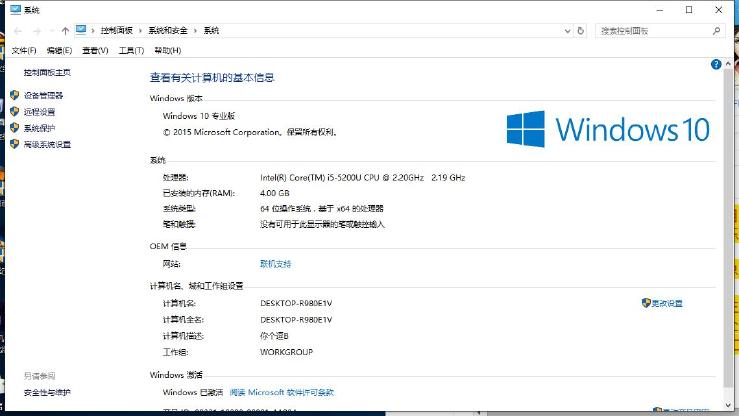Click 64 位操作系统 system type value

tap(322, 209)
